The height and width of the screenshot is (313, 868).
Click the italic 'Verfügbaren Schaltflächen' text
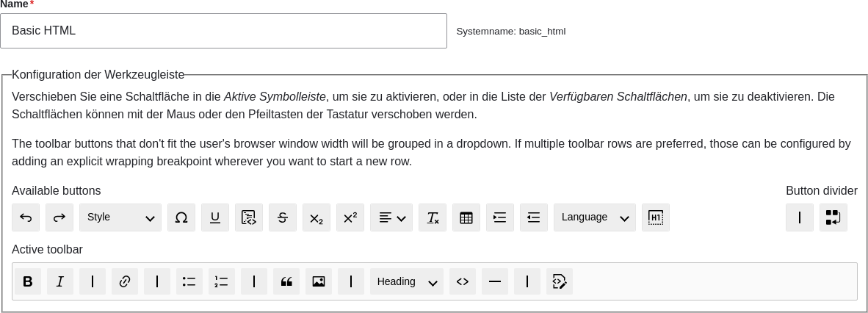click(x=618, y=96)
